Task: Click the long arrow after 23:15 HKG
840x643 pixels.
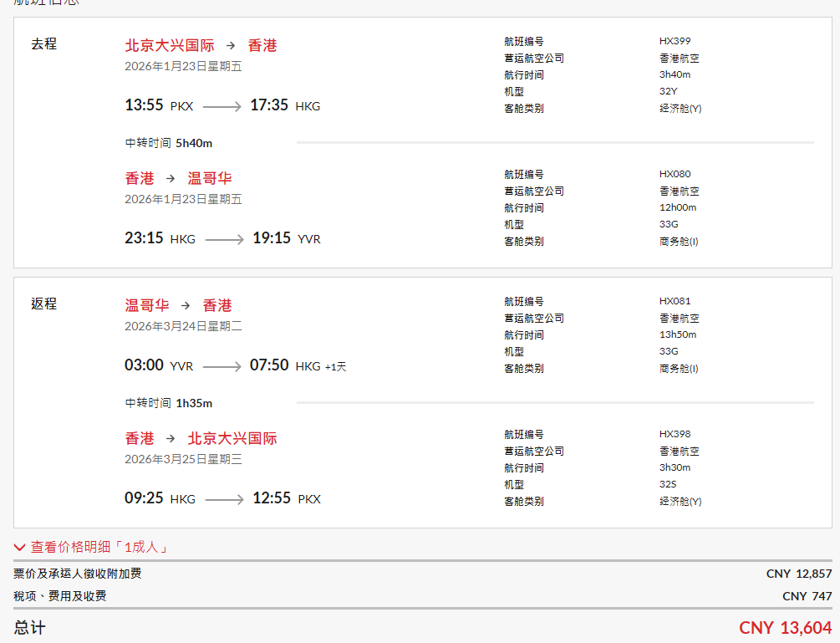Action: click(224, 239)
